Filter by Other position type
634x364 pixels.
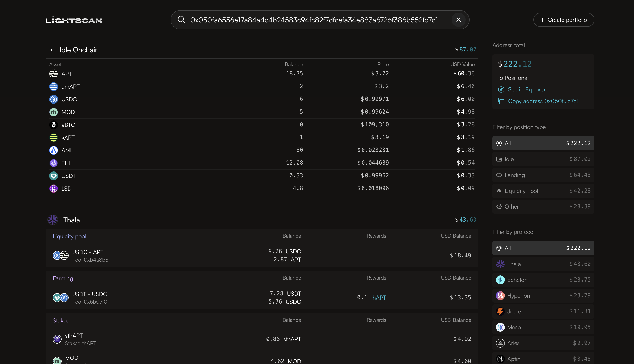pos(543,206)
